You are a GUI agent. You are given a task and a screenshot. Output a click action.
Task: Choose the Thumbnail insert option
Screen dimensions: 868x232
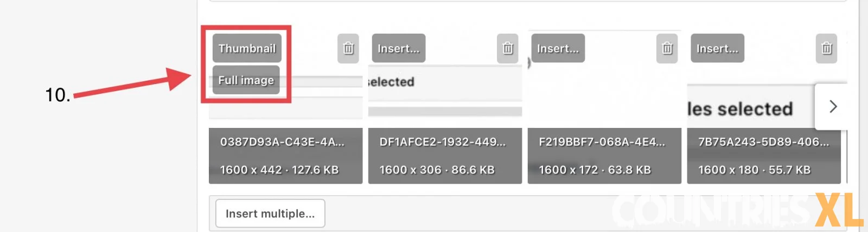coord(247,48)
